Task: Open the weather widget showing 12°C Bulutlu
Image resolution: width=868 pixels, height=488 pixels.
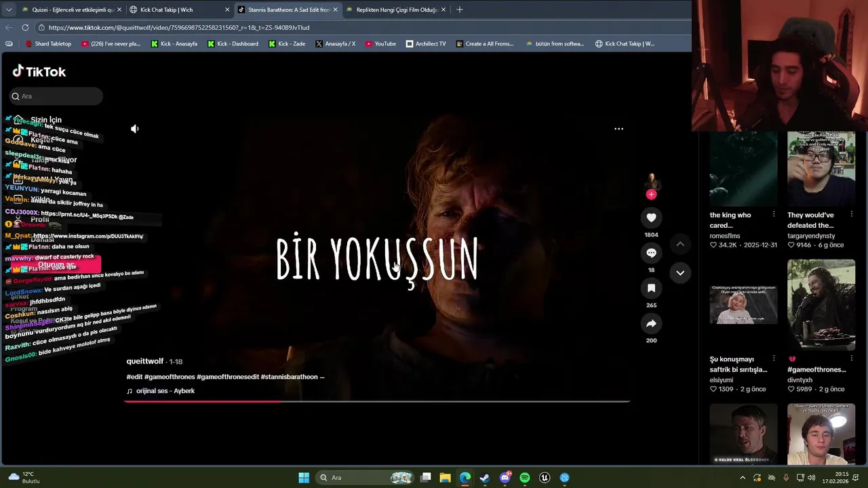Action: pyautogui.click(x=24, y=478)
